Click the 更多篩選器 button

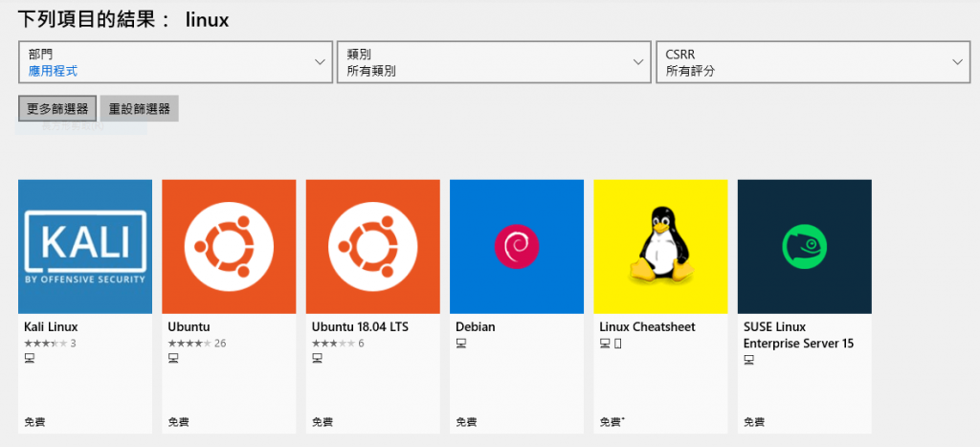57,109
